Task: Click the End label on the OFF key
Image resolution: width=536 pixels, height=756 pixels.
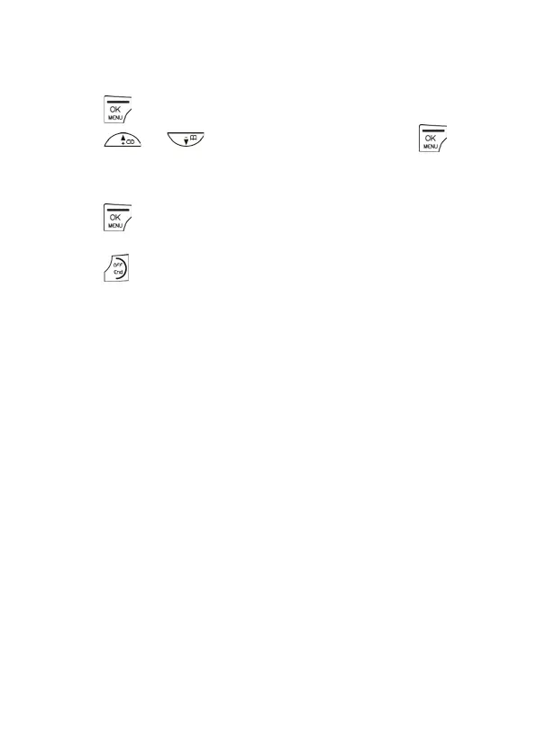Action: pos(118,273)
